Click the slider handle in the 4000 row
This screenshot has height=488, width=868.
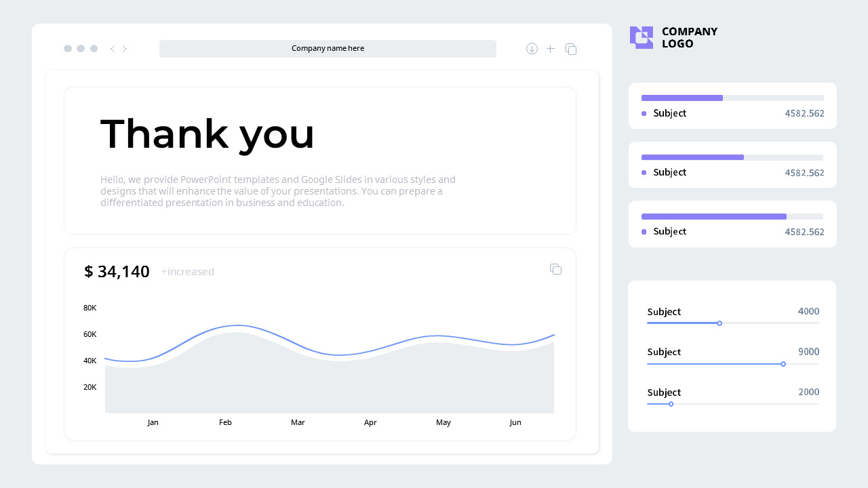tap(719, 323)
